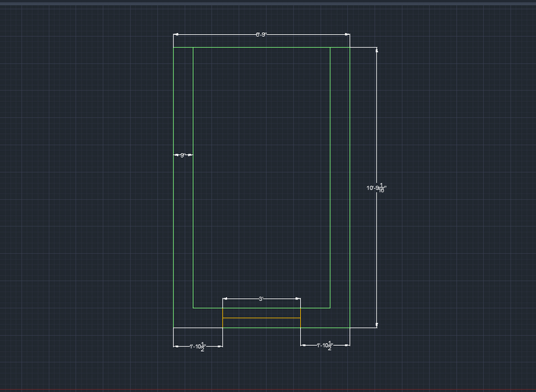Select the left 1'-10 1/2" dimension text
Viewport: 536px width, 392px height.
click(198, 346)
